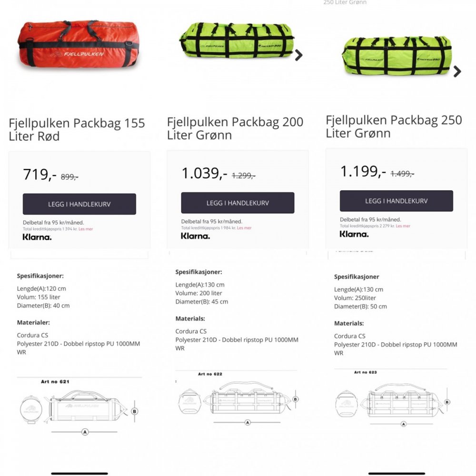Add Packbag 200 Liter Grønn to cart
This screenshot has width=476, height=476.
click(x=238, y=203)
